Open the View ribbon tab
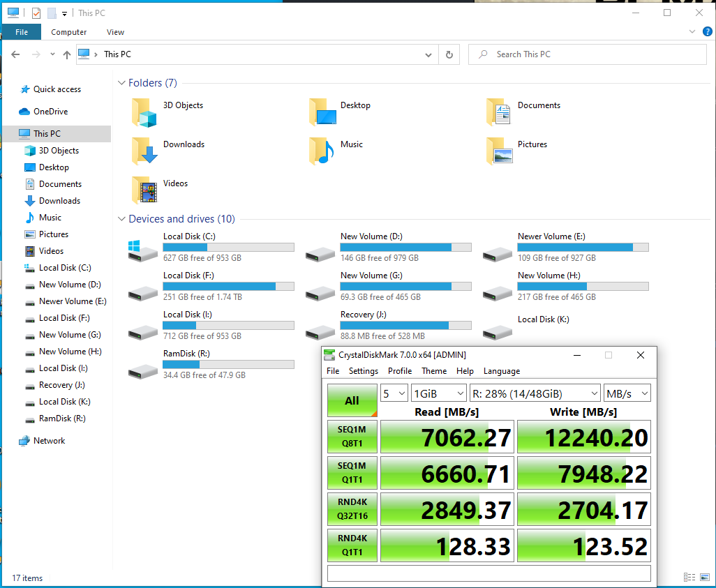The width and height of the screenshot is (716, 588). point(115,32)
